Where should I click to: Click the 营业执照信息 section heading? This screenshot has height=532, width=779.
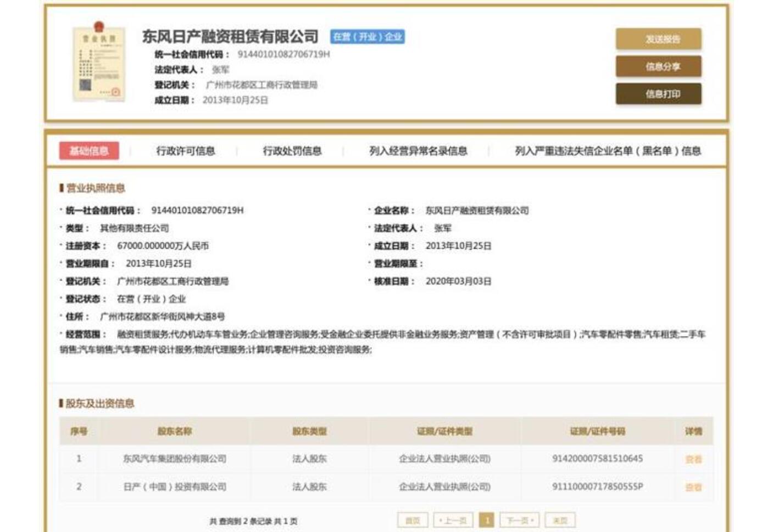click(96, 188)
